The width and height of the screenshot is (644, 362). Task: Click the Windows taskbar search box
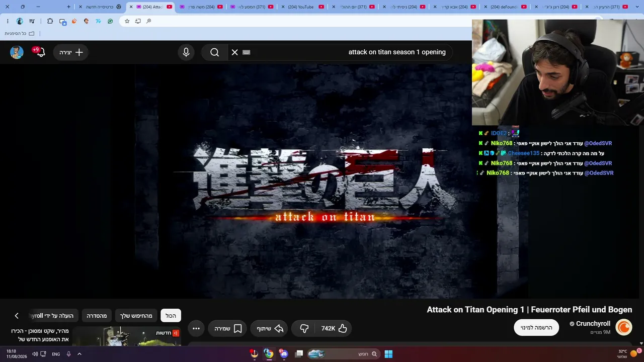tap(343, 354)
